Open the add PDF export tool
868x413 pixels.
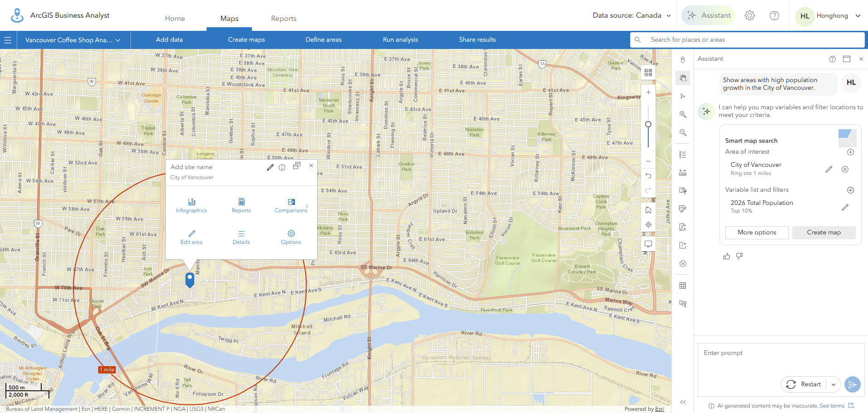683,227
